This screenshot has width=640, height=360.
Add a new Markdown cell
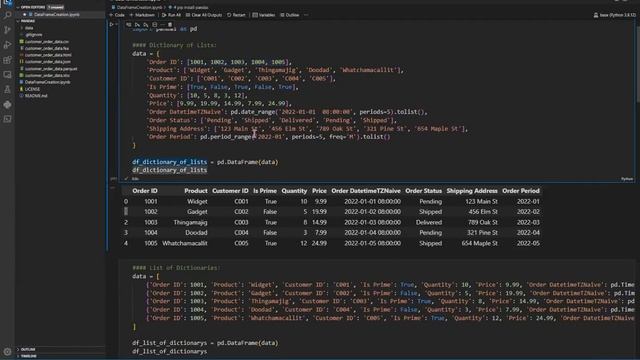point(142,15)
